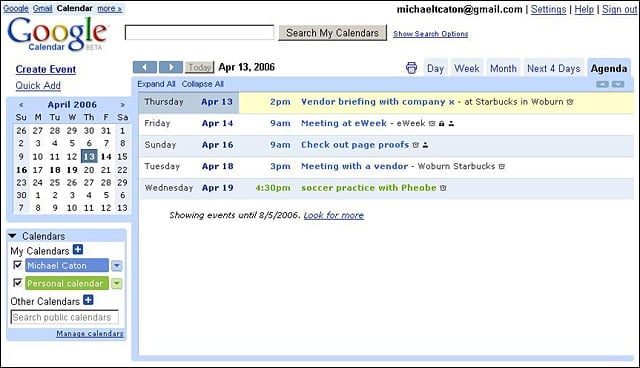This screenshot has height=368, width=640.
Task: Switch to Day view tab
Action: coord(436,69)
